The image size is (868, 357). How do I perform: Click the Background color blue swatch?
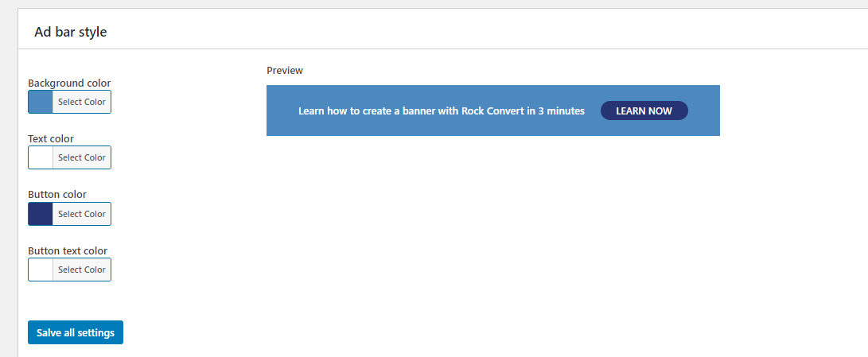click(x=41, y=102)
